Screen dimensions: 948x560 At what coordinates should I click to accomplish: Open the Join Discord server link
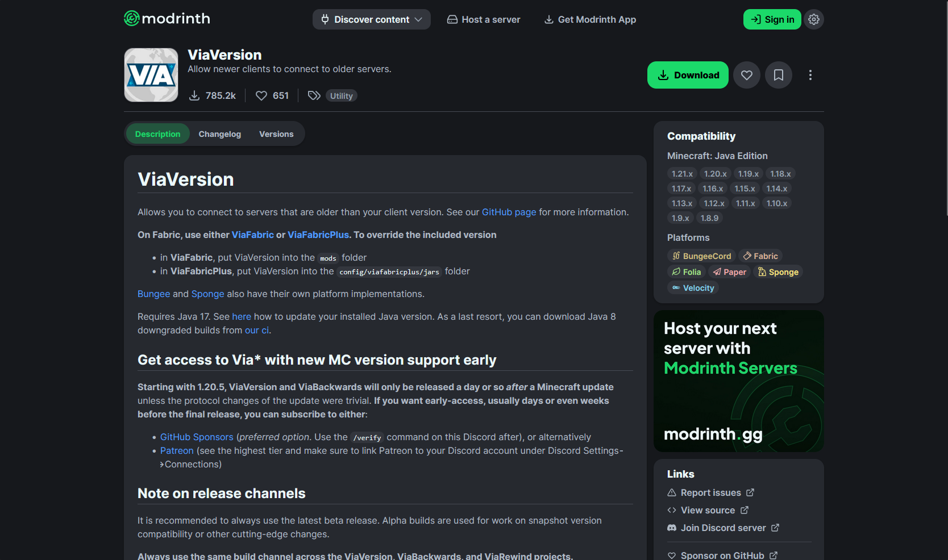[723, 528]
